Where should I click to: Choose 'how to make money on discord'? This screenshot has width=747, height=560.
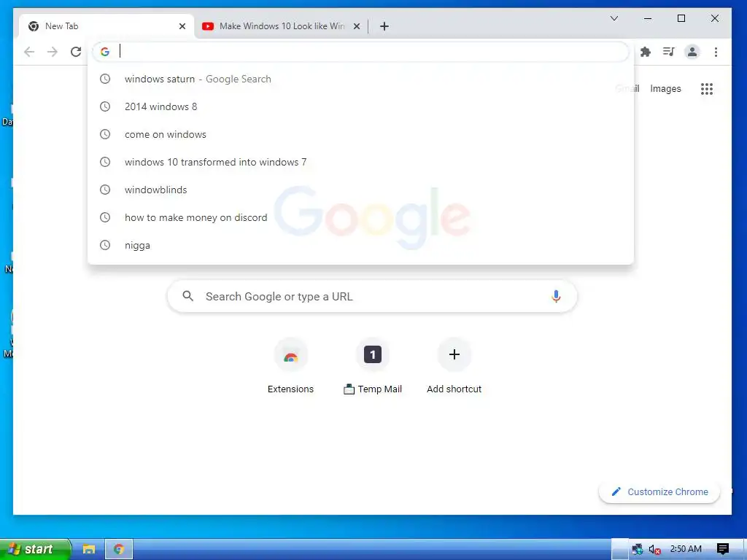360,217
